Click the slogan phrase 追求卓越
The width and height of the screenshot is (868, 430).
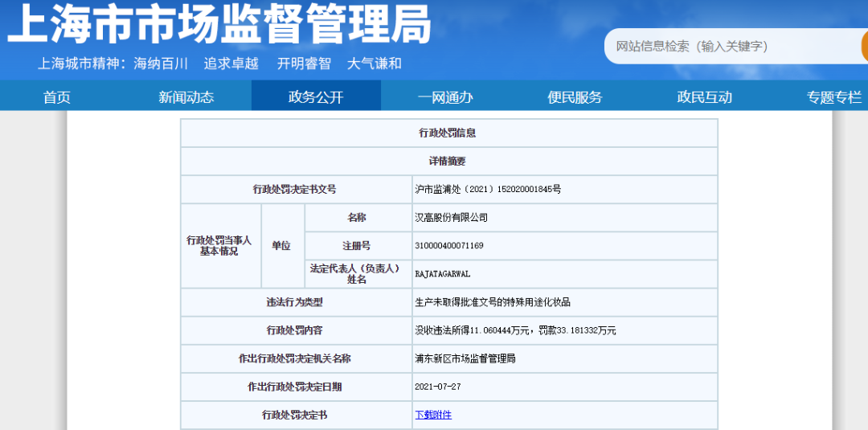[x=231, y=63]
